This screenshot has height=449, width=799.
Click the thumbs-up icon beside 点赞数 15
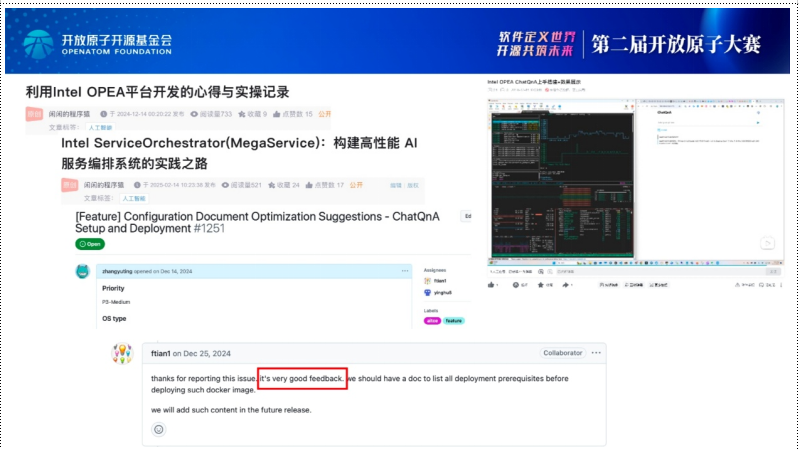276,114
